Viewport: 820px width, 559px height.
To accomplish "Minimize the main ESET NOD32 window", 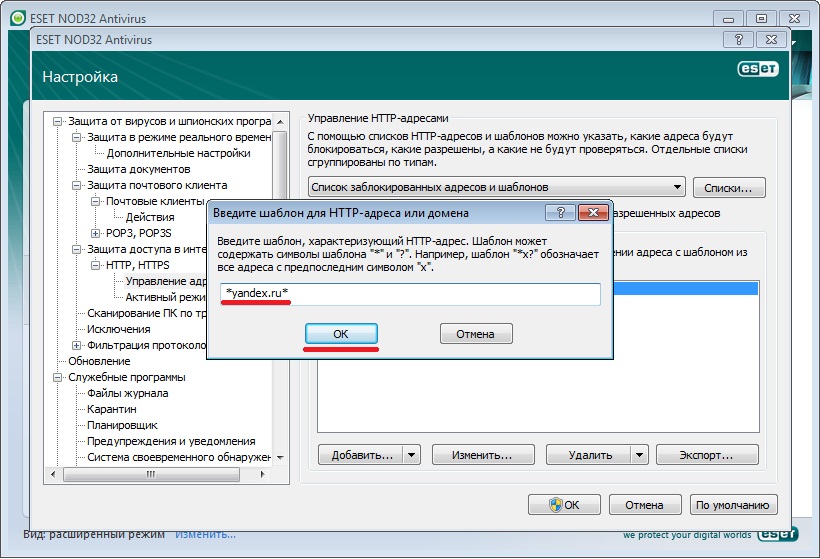I will click(x=728, y=19).
